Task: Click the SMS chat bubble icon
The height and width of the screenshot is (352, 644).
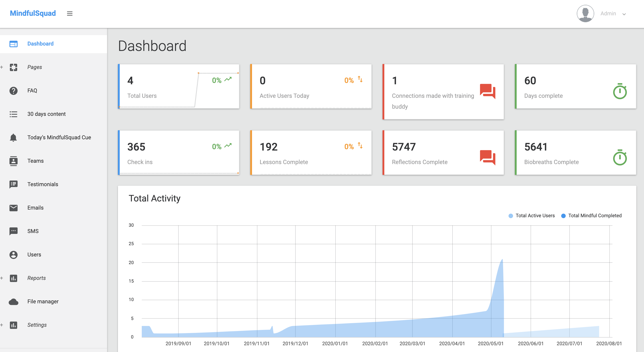Action: (x=14, y=231)
